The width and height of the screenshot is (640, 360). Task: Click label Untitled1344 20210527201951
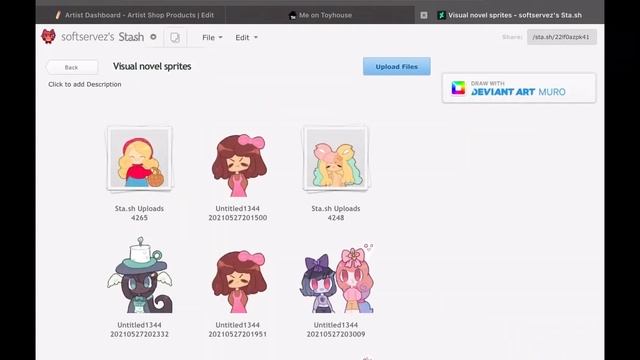click(238, 329)
